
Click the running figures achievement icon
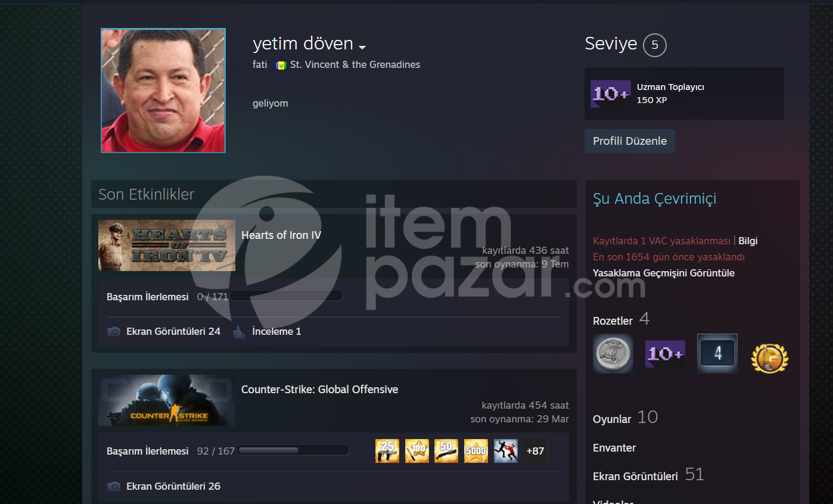coord(506,451)
